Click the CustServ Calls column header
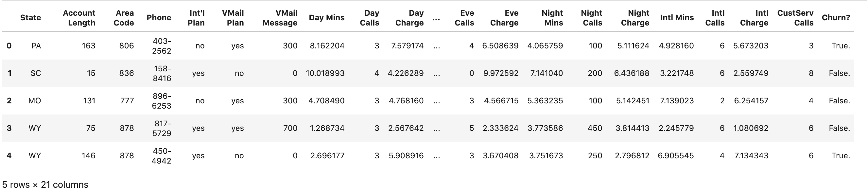Screen dimensions: 868x193 pyautogui.click(x=795, y=18)
